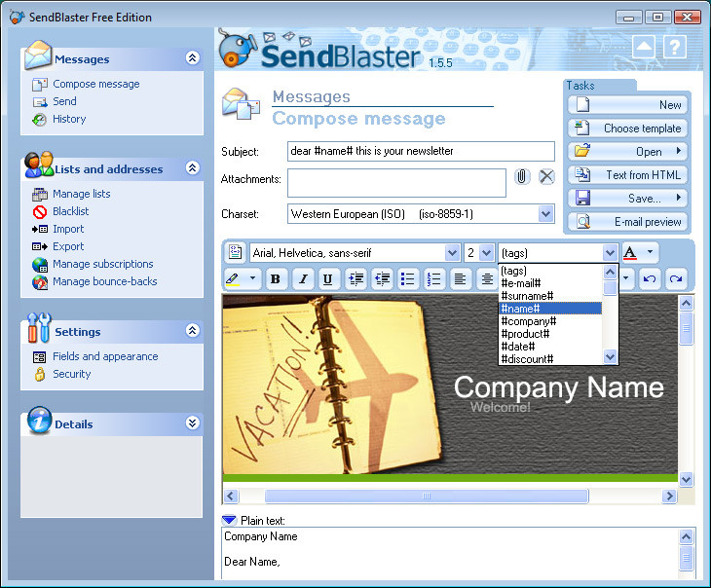Open the Save... task menu
Viewport: 711px width, 588px height.
tap(627, 199)
